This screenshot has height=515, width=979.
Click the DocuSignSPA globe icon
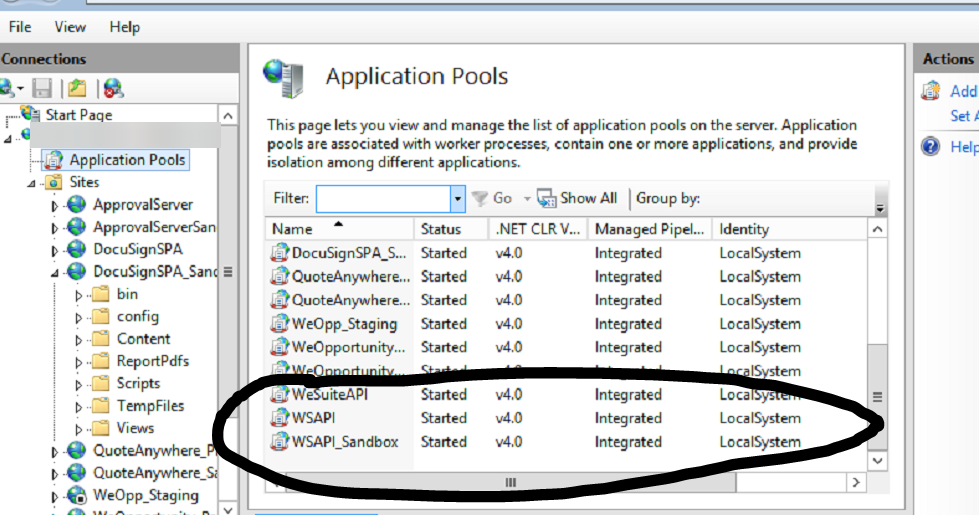[77, 249]
